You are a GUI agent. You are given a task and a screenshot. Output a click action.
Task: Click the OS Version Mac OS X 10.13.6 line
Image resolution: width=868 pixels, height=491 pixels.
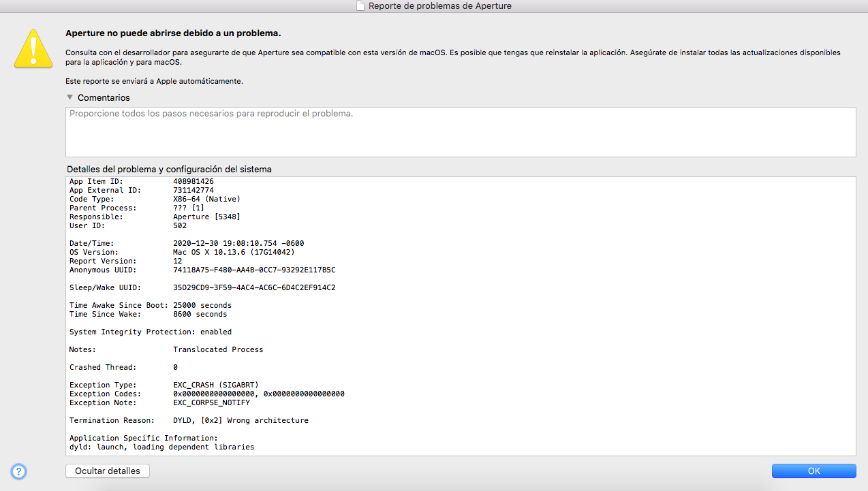tap(182, 253)
